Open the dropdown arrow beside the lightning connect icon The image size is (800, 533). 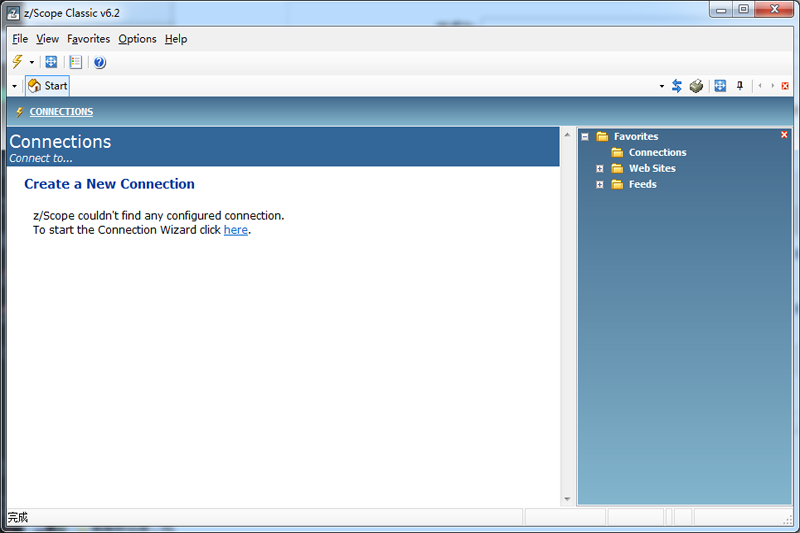pos(32,63)
